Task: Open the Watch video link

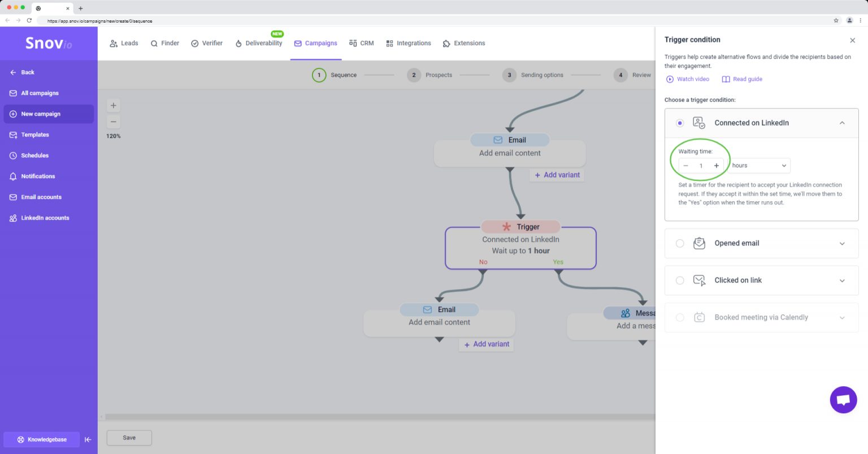Action: click(688, 79)
